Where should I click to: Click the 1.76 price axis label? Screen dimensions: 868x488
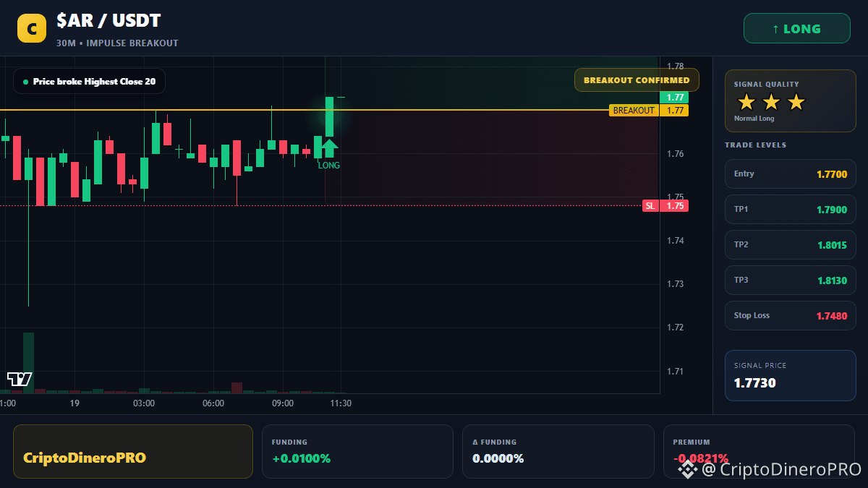pos(675,154)
